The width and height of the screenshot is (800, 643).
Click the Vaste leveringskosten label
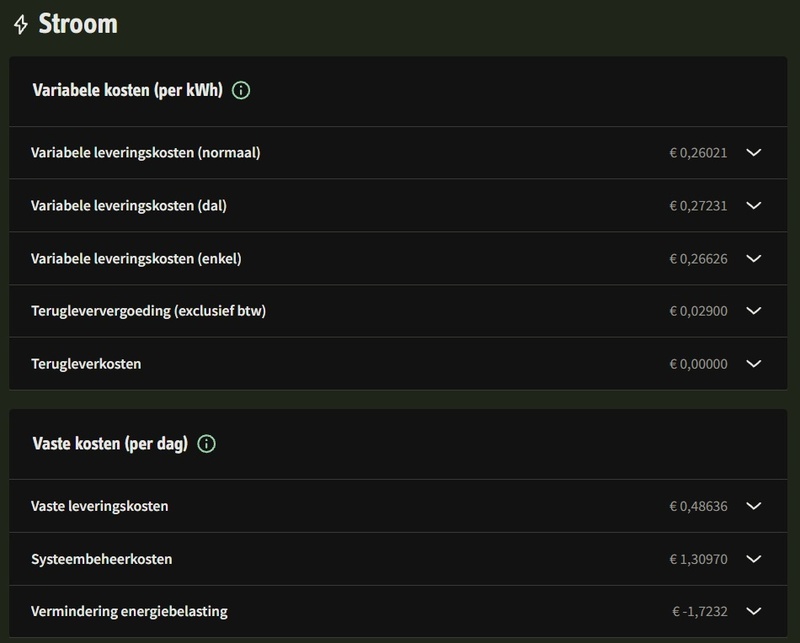pyautogui.click(x=99, y=506)
